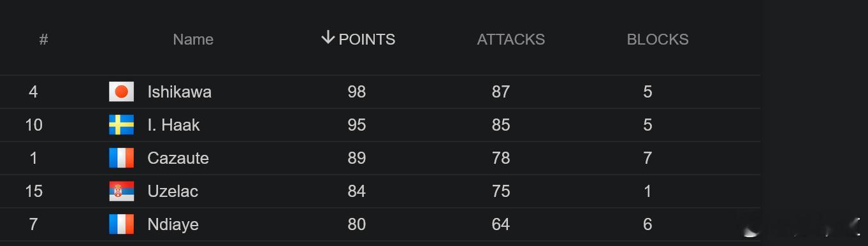The width and height of the screenshot is (868, 246).
Task: Click the # column header
Action: [43, 40]
